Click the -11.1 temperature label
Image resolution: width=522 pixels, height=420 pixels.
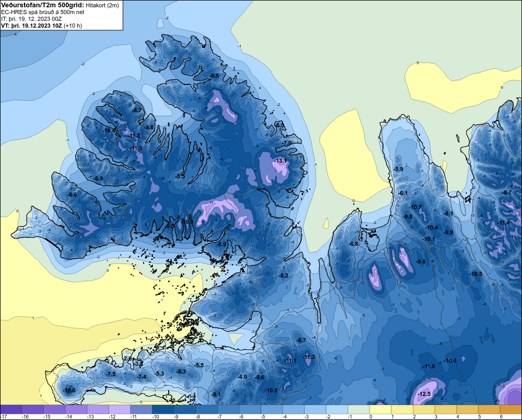[290, 361]
